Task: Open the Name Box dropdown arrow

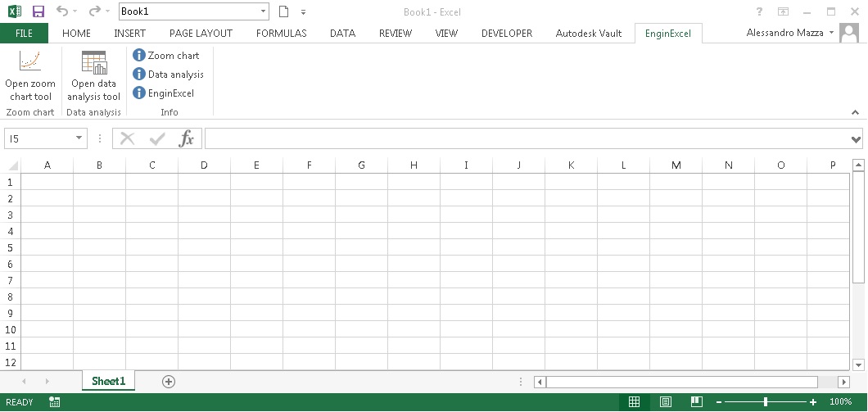Action: point(79,138)
